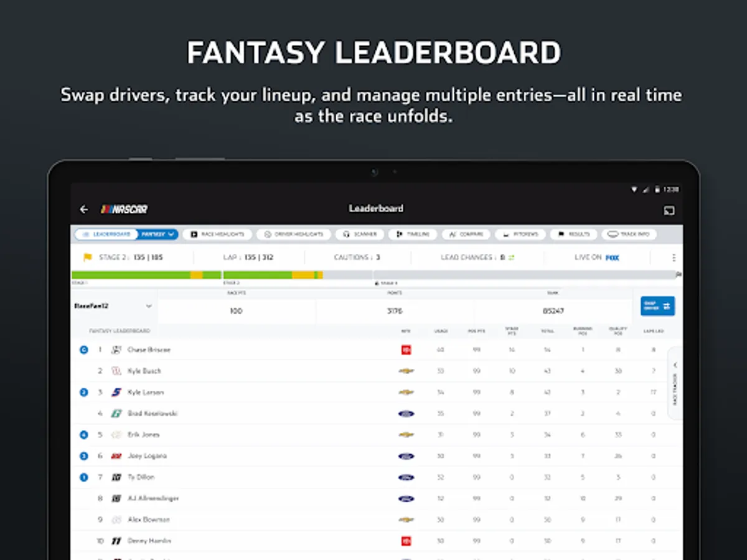Click Chase Briscoe's car number icon
The image size is (747, 560).
pyautogui.click(x=116, y=350)
